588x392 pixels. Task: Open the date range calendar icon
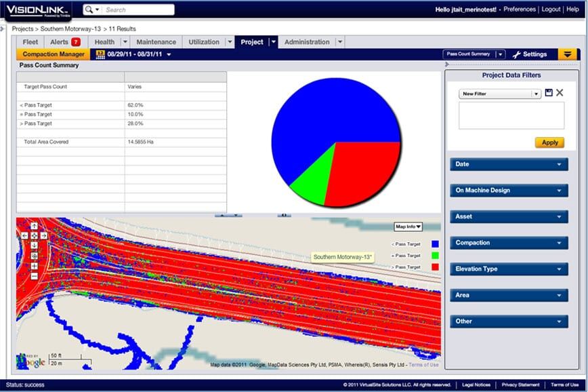pyautogui.click(x=100, y=54)
